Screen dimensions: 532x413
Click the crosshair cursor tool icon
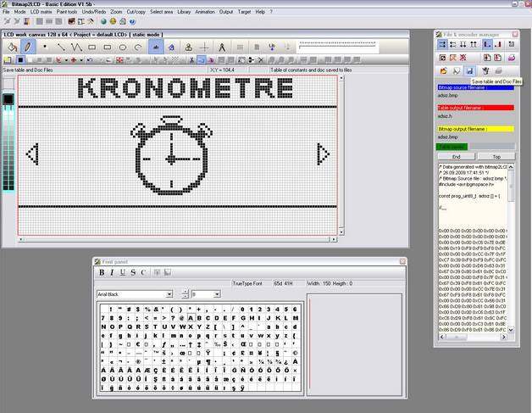[205, 47]
